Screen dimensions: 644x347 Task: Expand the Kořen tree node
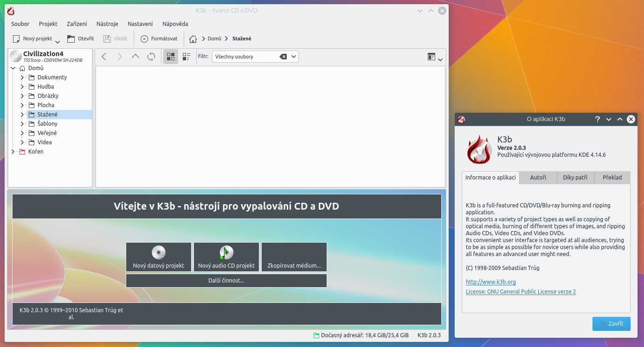pyautogui.click(x=13, y=152)
